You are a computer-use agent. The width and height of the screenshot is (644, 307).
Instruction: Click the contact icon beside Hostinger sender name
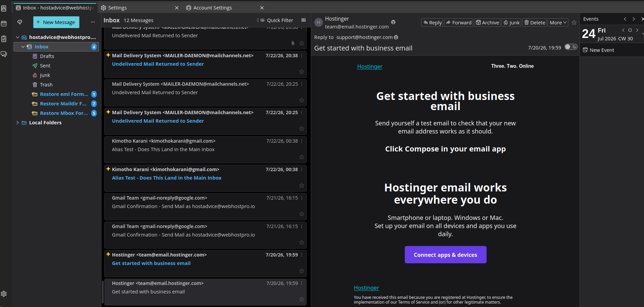(393, 22)
